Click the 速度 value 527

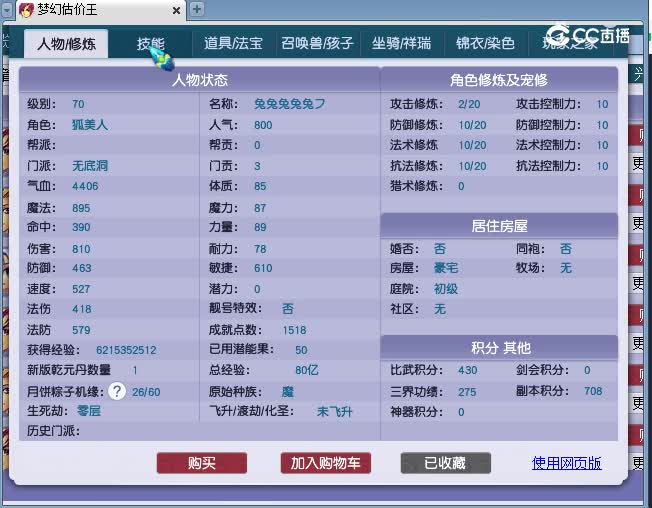(x=81, y=289)
